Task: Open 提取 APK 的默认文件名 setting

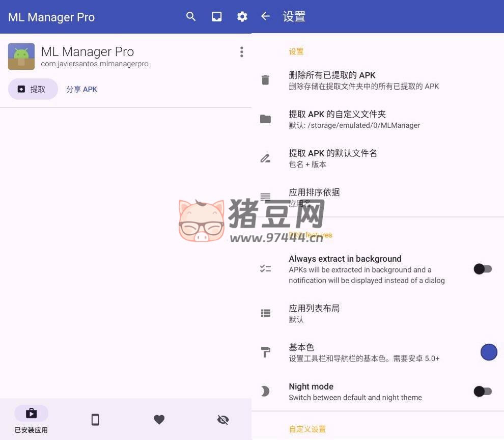Action: coord(378,158)
